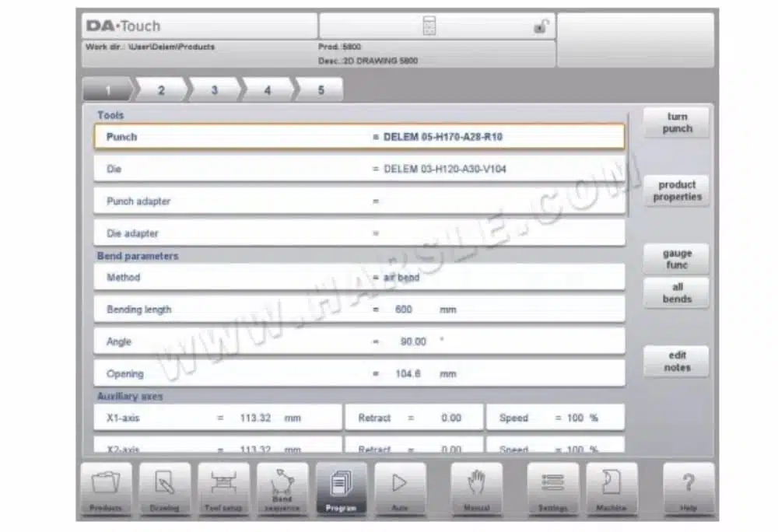Select the Program mode icon

[x=342, y=489]
